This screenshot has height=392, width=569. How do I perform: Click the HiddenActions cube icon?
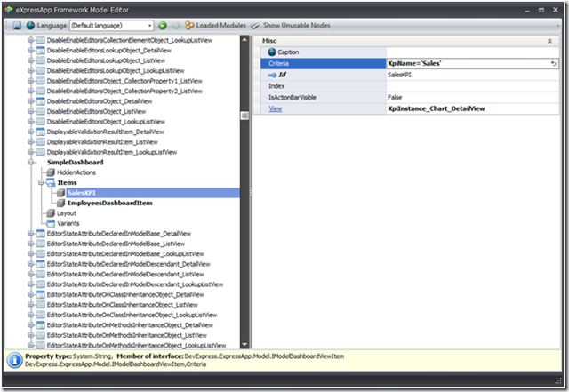pos(51,172)
